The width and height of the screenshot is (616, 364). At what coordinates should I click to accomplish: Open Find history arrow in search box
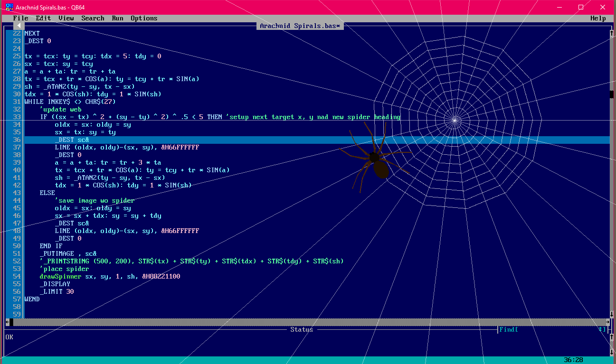[602, 330]
